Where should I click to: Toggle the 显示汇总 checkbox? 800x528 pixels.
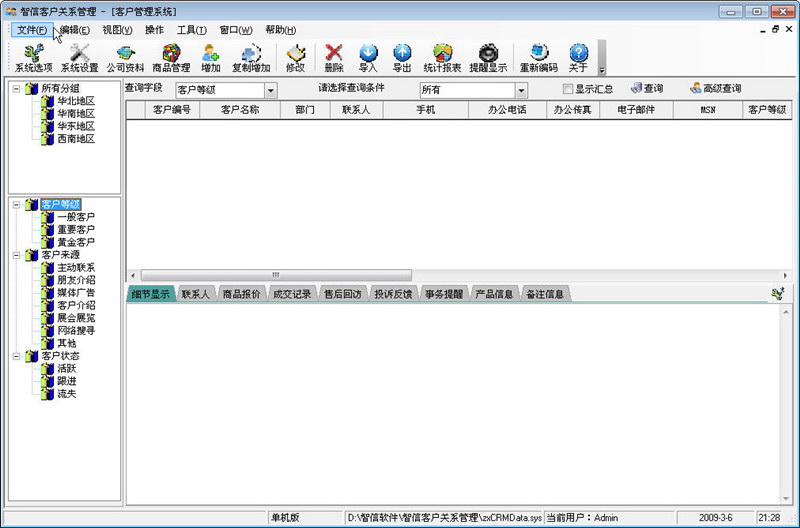pos(567,89)
